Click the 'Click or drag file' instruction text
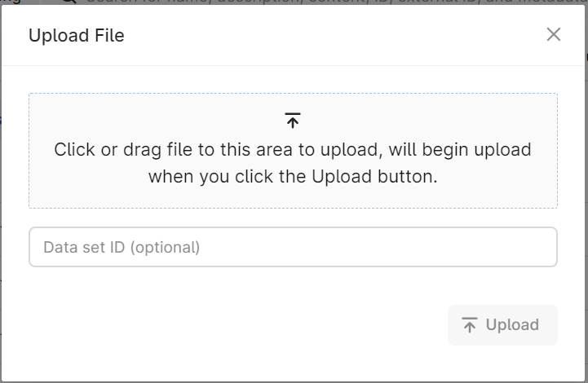The height and width of the screenshot is (383, 588). [x=293, y=149]
